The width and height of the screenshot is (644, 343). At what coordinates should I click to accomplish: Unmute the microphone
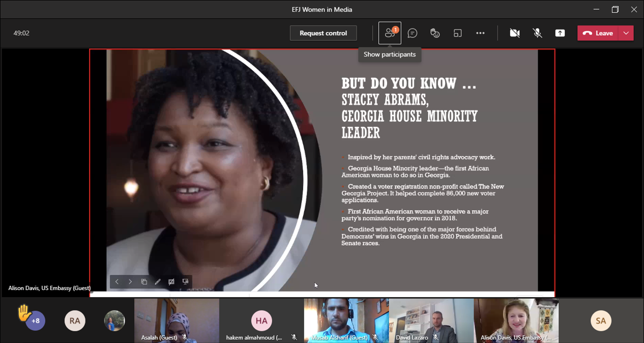(x=537, y=33)
